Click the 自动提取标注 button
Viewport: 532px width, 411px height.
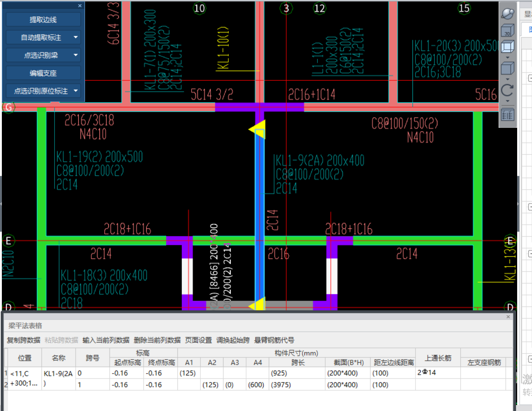click(x=41, y=38)
